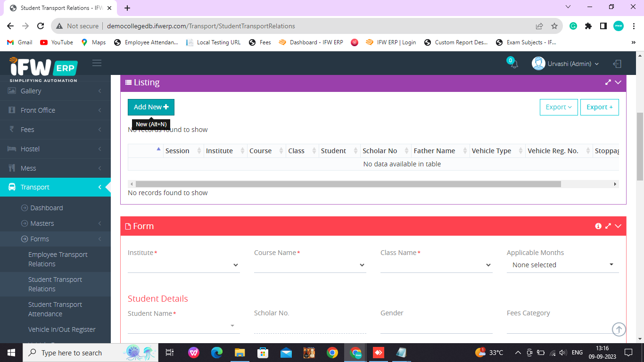This screenshot has height=362, width=644.
Task: Open the Gmail bookmark
Action: tap(20, 42)
